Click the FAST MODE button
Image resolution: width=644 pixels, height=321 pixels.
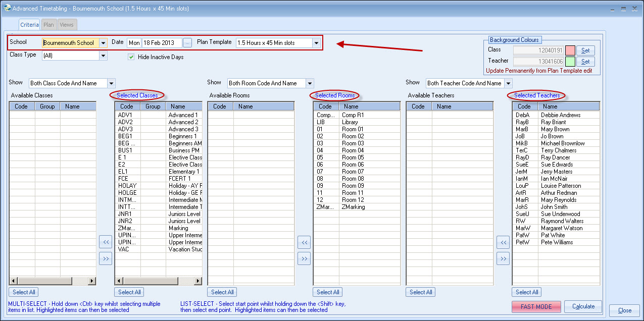pyautogui.click(x=536, y=306)
